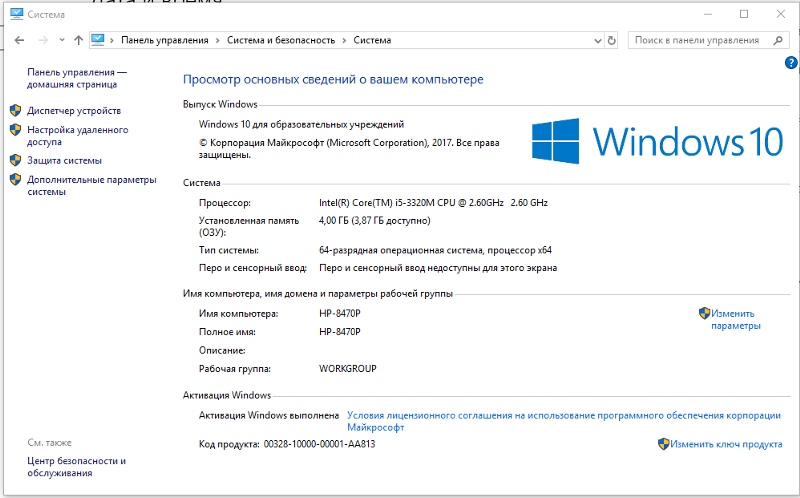Viewport: 800px width, 498px height.
Task: Click the shield icon beside 'Изменить параметры'
Action: 705,313
